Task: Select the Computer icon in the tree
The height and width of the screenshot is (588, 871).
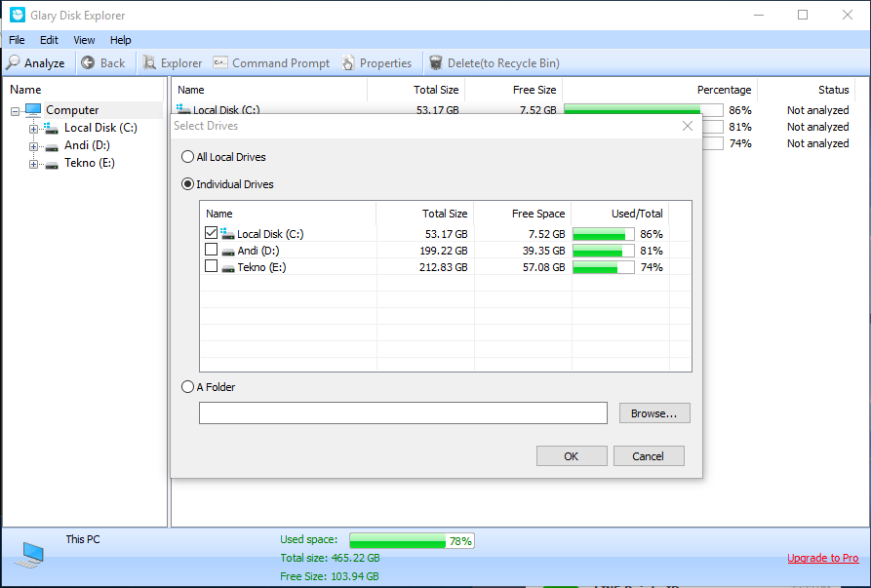Action: point(33,110)
